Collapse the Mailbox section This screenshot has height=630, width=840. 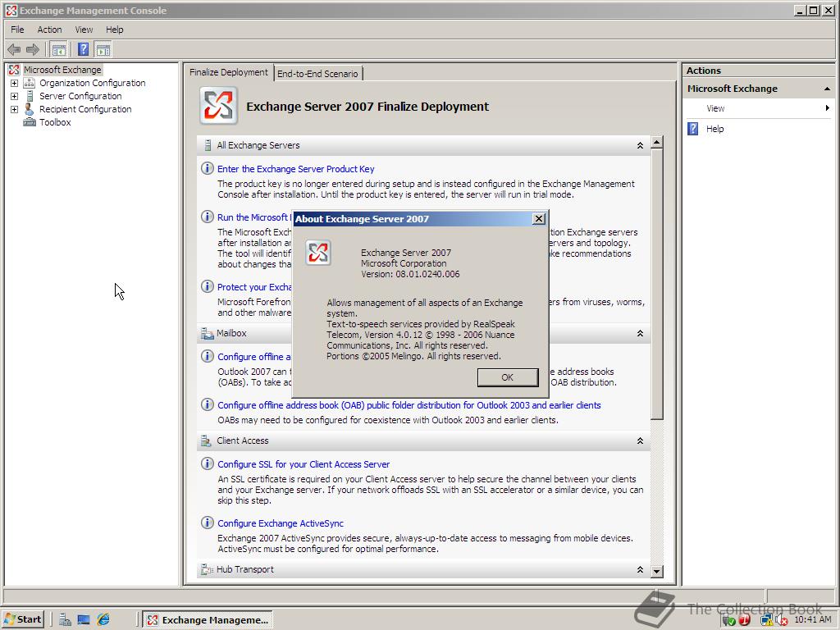pyautogui.click(x=640, y=334)
